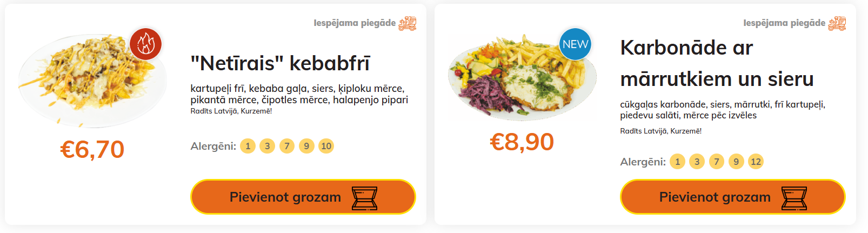Viewport: 868px width, 233px height.
Task: Add "Netīrais" kebabfrī to cart
Action: 285,197
